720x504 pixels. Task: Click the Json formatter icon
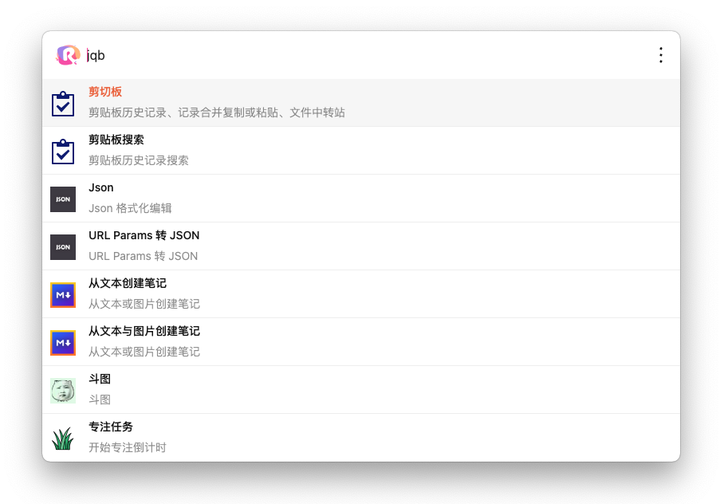point(63,199)
